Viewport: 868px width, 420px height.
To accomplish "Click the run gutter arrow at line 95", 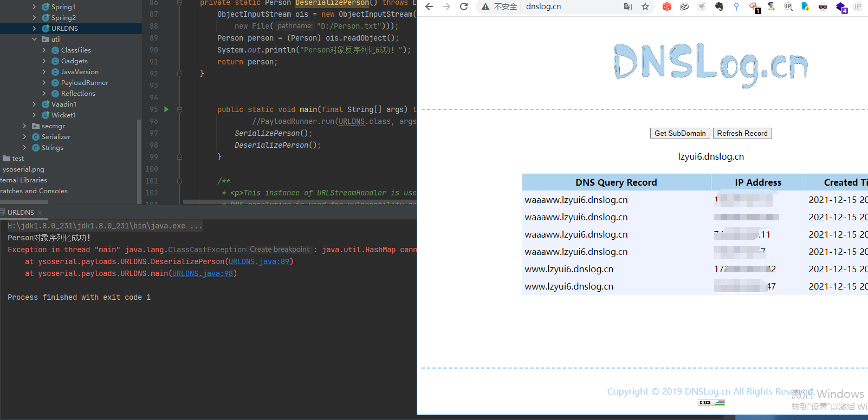I will click(x=166, y=109).
